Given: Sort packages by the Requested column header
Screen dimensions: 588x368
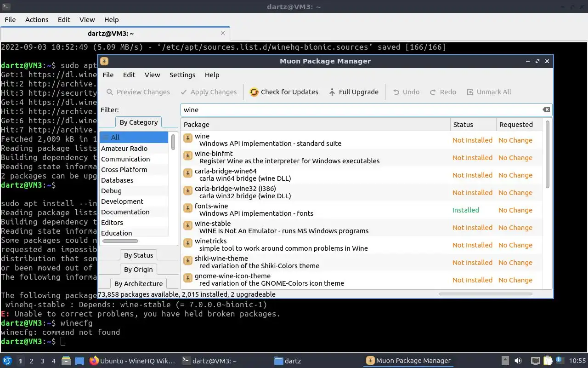Looking at the screenshot, I should point(519,125).
